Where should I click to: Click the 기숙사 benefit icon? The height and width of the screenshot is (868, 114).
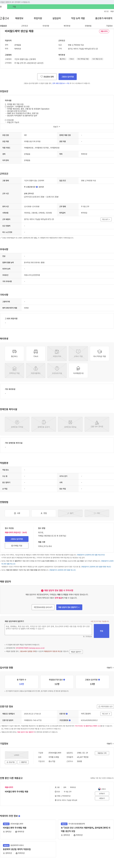pos(36,354)
